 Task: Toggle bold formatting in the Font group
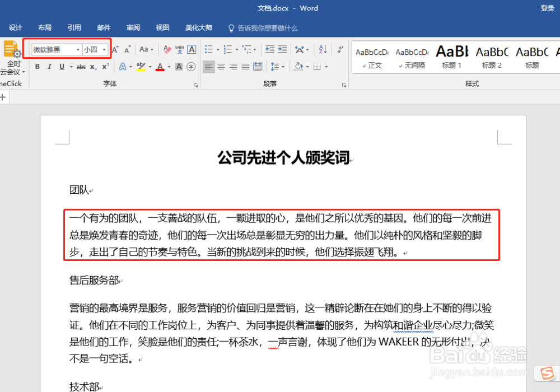pos(38,67)
